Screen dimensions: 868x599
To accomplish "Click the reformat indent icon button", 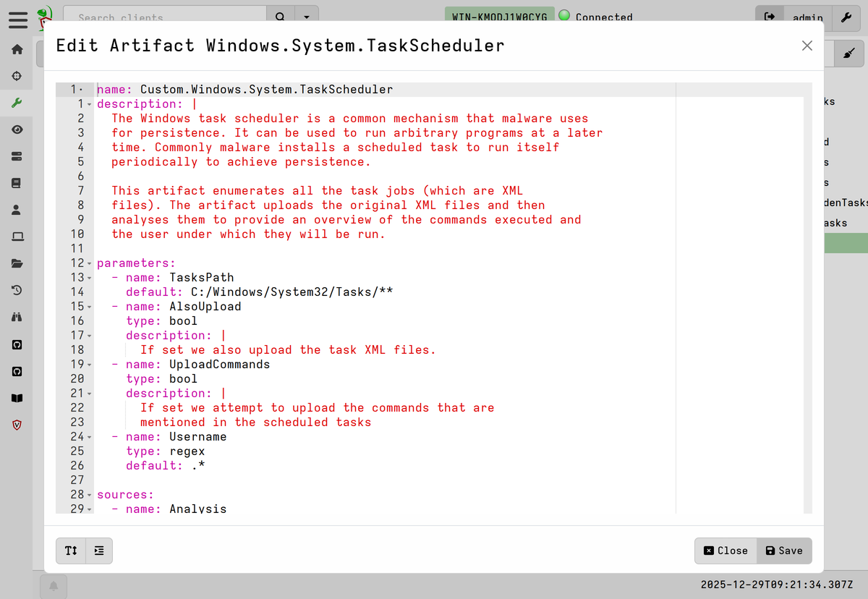I will click(x=99, y=551).
